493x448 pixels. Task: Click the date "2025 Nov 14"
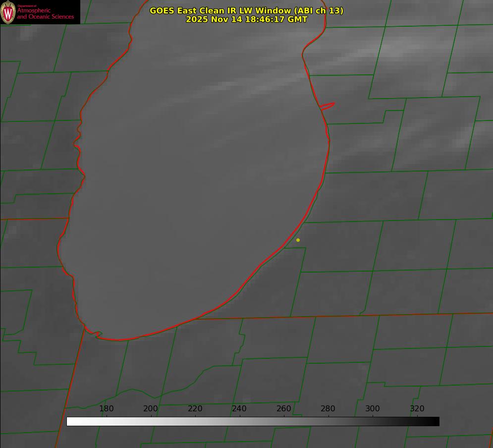click(214, 19)
